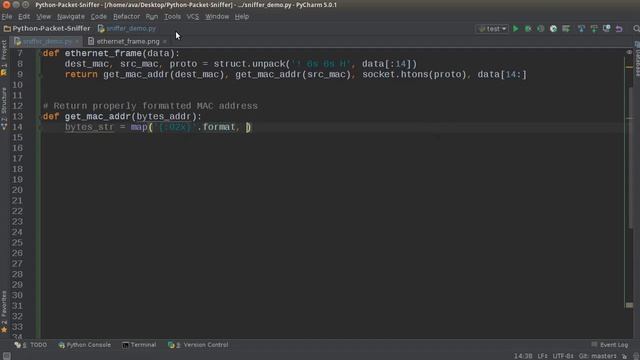Screen dimensions: 640x360
Task: Open the test run configuration dropdown
Action: (x=493, y=29)
